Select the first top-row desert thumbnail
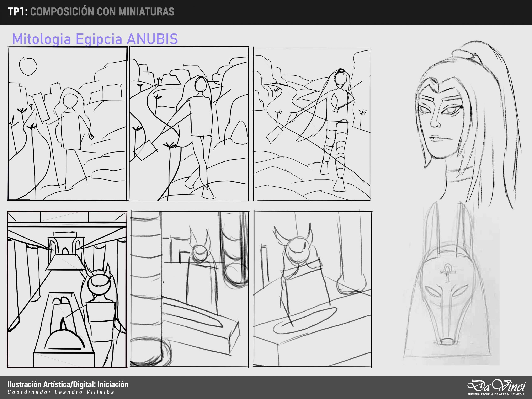Viewport: 532px width, 399px height. tap(67, 124)
